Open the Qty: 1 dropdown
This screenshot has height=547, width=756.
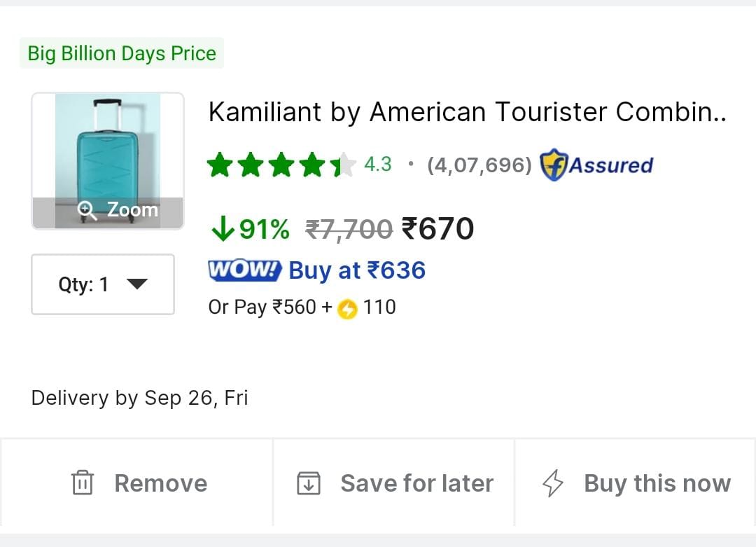pyautogui.click(x=102, y=284)
